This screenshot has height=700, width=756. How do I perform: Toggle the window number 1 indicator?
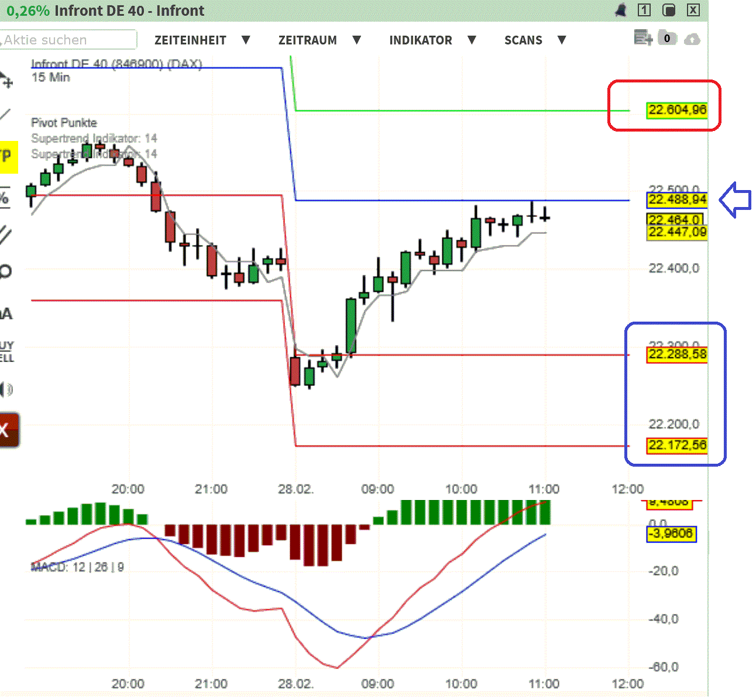tap(644, 10)
